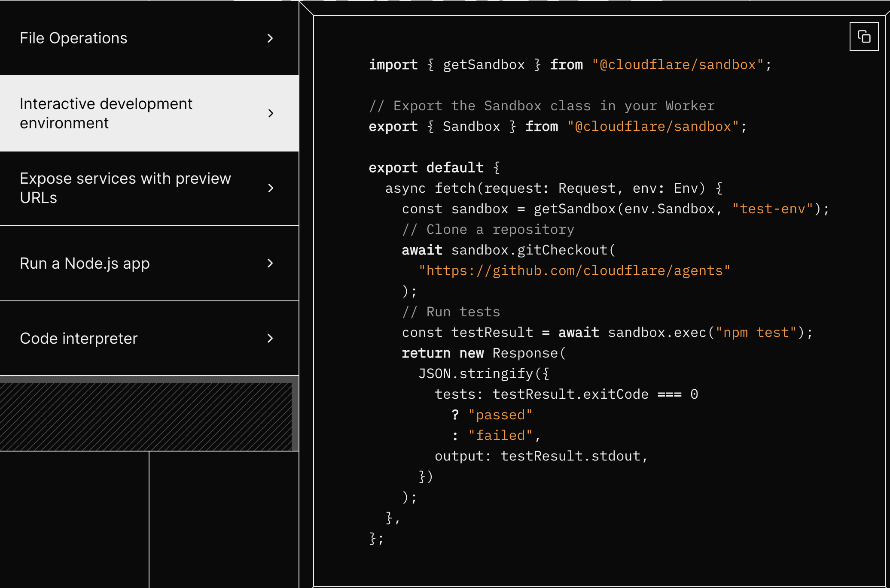Expand the Run a Node.js app chevron
890x588 pixels.
[270, 263]
